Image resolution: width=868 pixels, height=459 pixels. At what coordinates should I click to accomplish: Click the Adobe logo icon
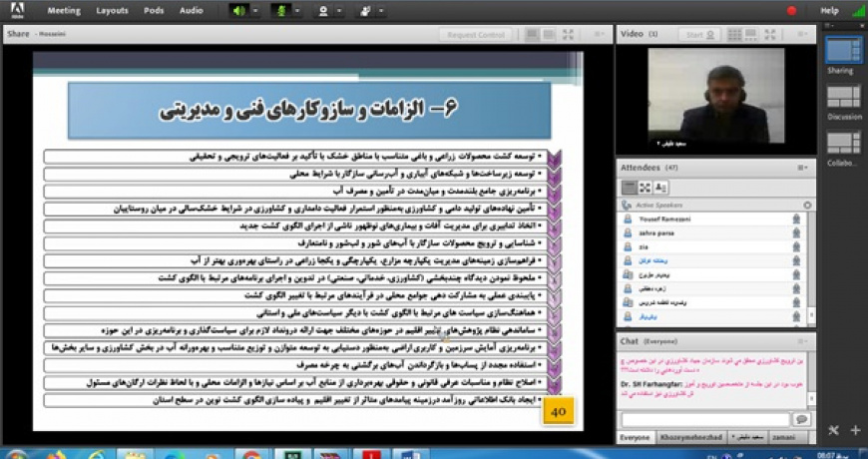point(17,9)
